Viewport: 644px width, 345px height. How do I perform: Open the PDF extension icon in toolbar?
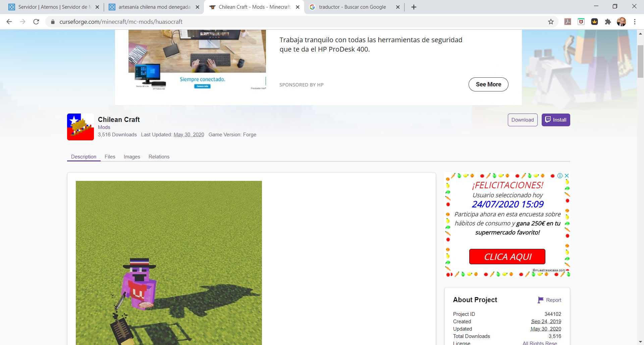(x=568, y=22)
